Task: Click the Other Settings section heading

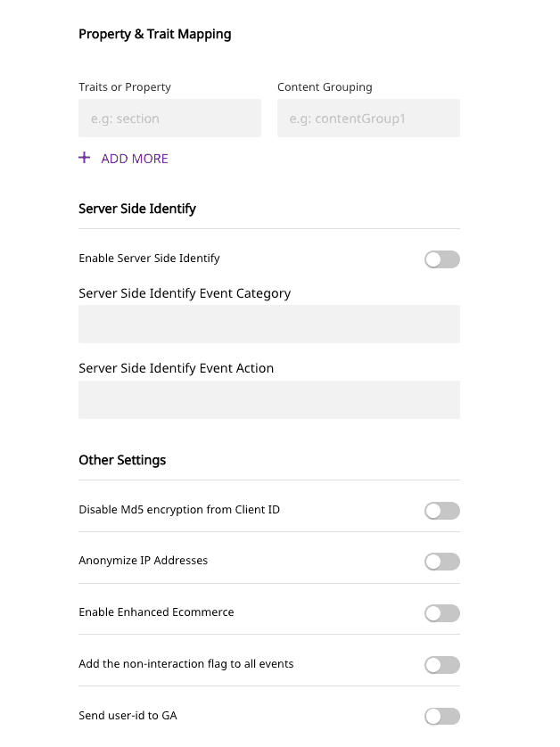Action: tap(122, 460)
